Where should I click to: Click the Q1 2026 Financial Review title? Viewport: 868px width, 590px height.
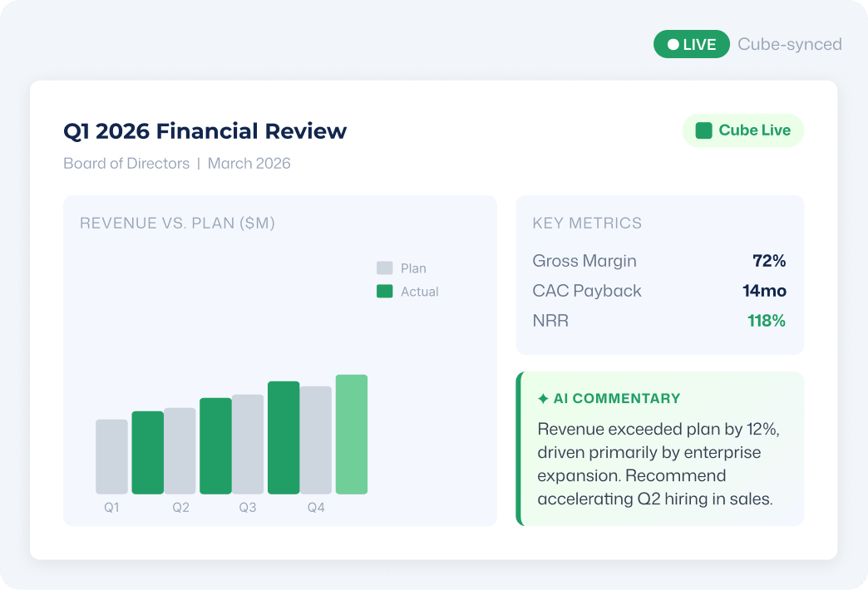[x=205, y=131]
